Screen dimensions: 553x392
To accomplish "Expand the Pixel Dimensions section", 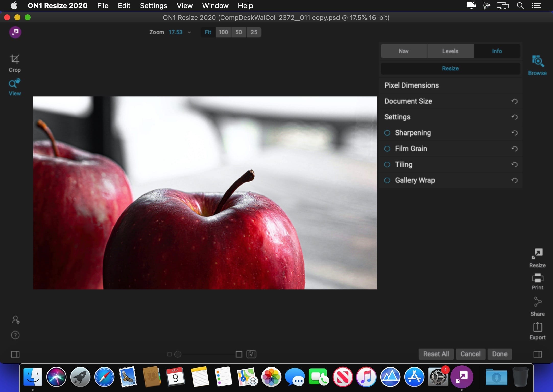I will coord(450,85).
